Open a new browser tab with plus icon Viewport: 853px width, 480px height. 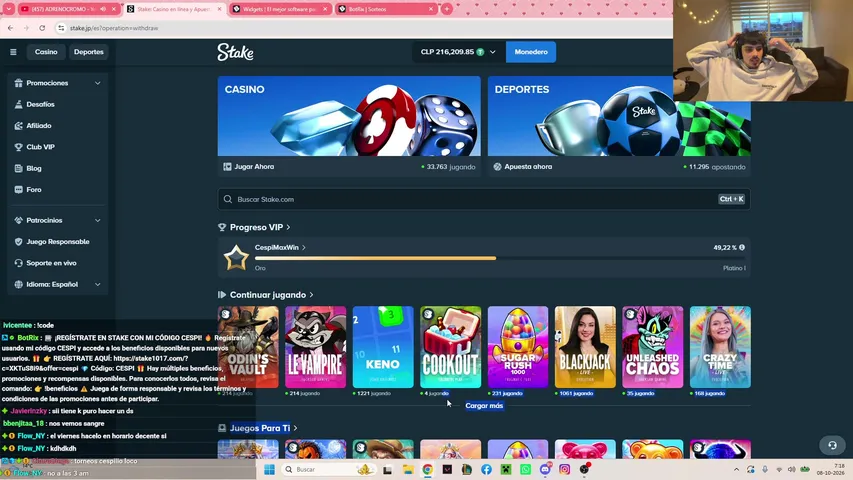[x=447, y=9]
